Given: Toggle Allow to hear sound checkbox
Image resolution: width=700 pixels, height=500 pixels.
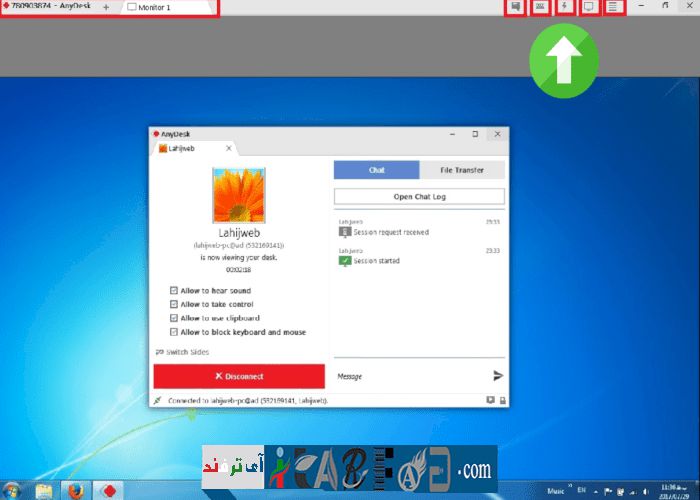Looking at the screenshot, I should click(174, 291).
